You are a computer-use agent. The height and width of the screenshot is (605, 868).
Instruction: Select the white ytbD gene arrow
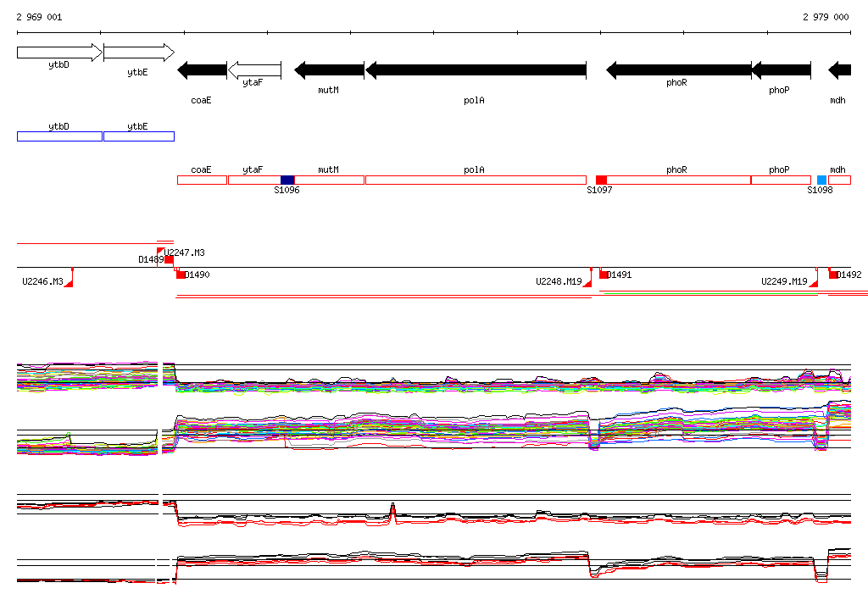(x=60, y=53)
